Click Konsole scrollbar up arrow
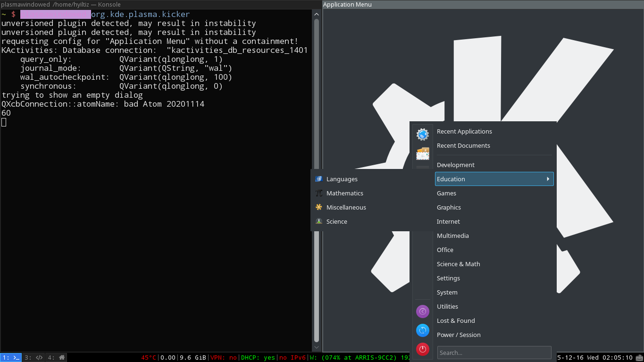 [317, 14]
